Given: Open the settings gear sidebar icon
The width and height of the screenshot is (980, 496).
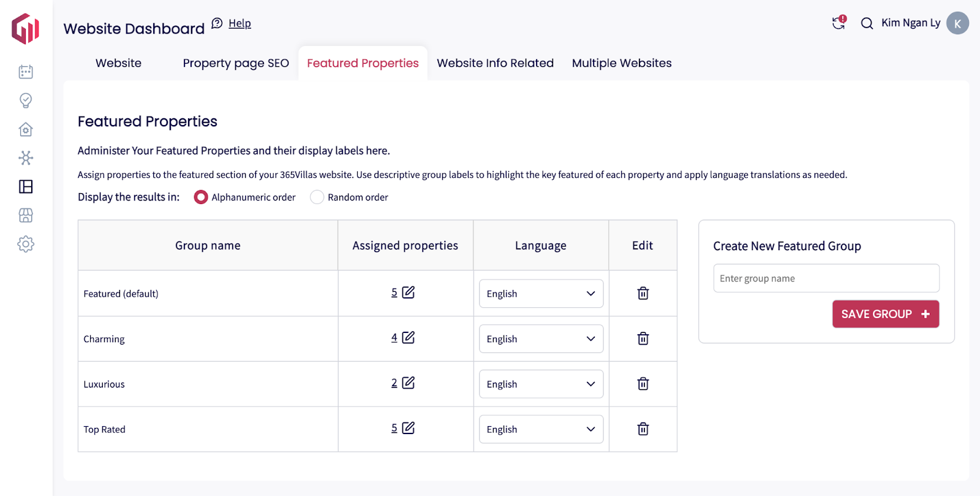Looking at the screenshot, I should point(26,244).
